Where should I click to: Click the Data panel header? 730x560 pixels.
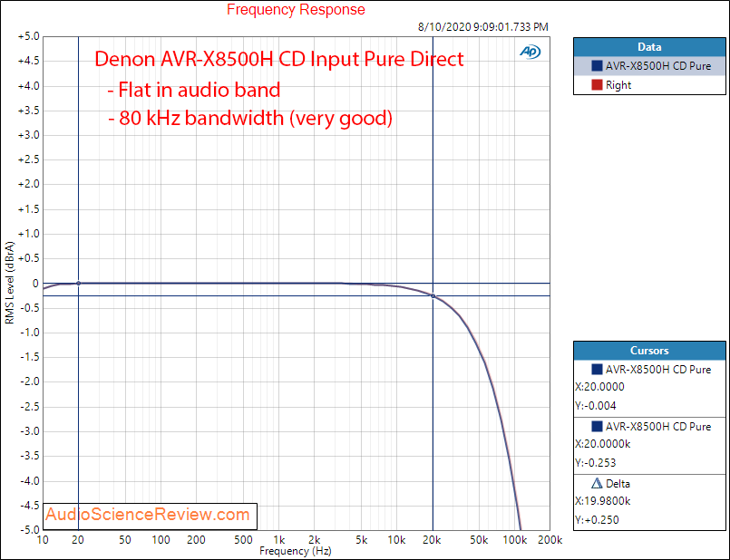click(649, 47)
